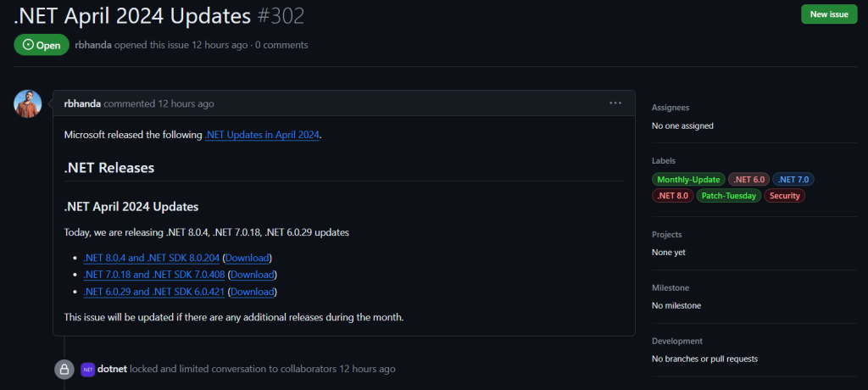Screen dimensions: 868x390
Task: Click the green Open status badge
Action: [41, 45]
